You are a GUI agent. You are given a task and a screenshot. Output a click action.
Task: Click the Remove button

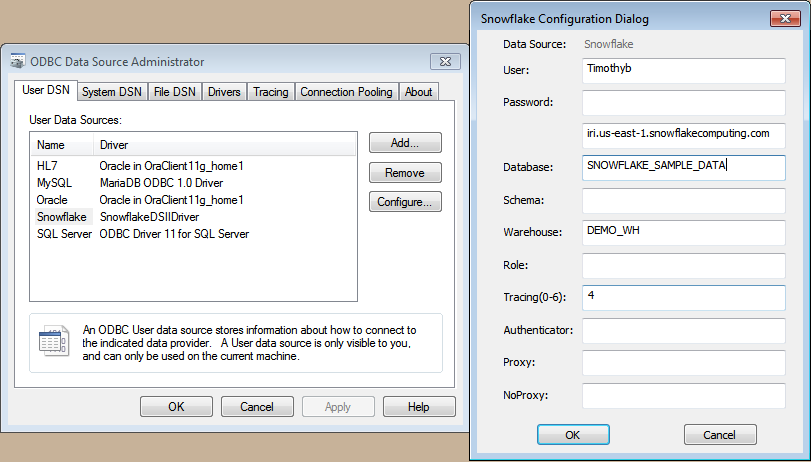coord(405,173)
